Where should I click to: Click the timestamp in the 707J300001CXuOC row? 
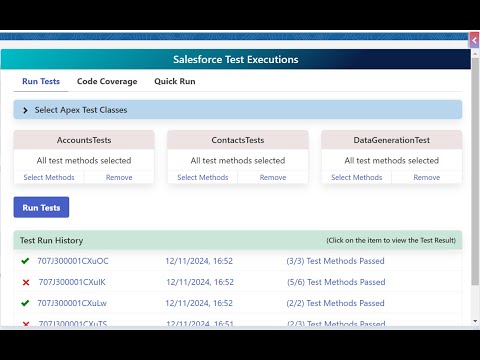[x=199, y=261]
